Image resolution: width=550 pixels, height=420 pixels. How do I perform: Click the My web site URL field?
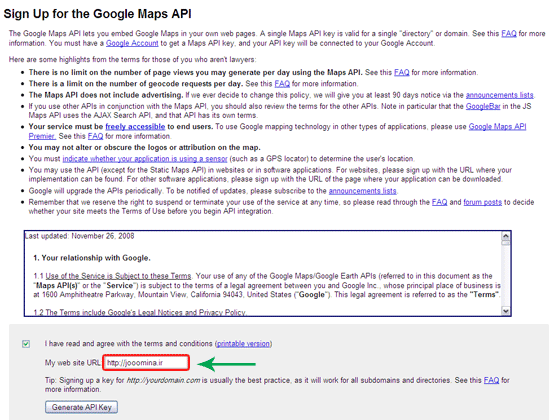[x=146, y=363]
